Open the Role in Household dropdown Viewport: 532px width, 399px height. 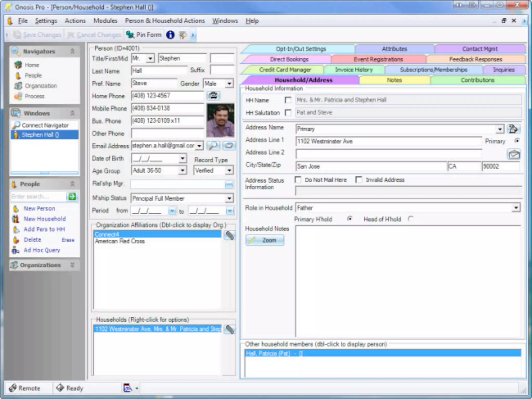pos(516,208)
